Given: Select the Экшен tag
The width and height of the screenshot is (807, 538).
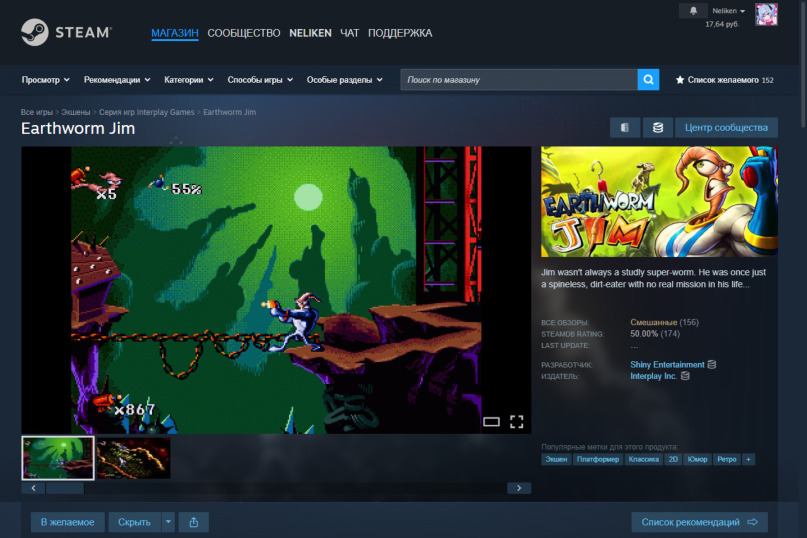Looking at the screenshot, I should [556, 459].
